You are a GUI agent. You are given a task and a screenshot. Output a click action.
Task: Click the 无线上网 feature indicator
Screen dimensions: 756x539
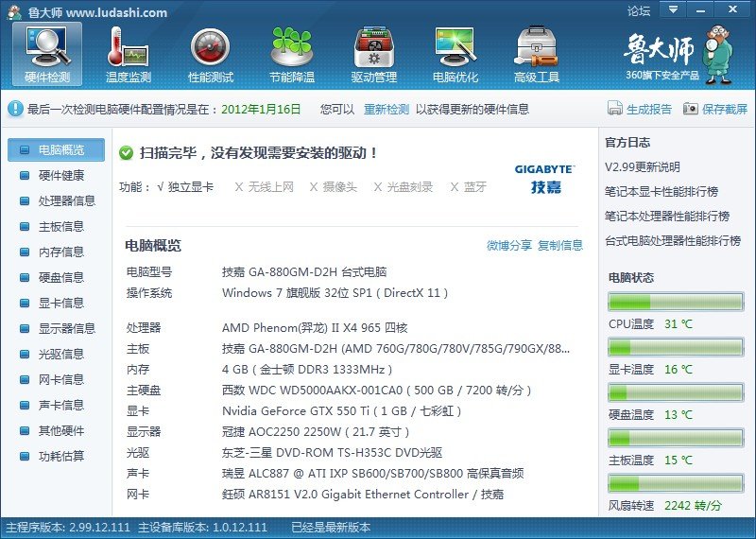tap(265, 187)
